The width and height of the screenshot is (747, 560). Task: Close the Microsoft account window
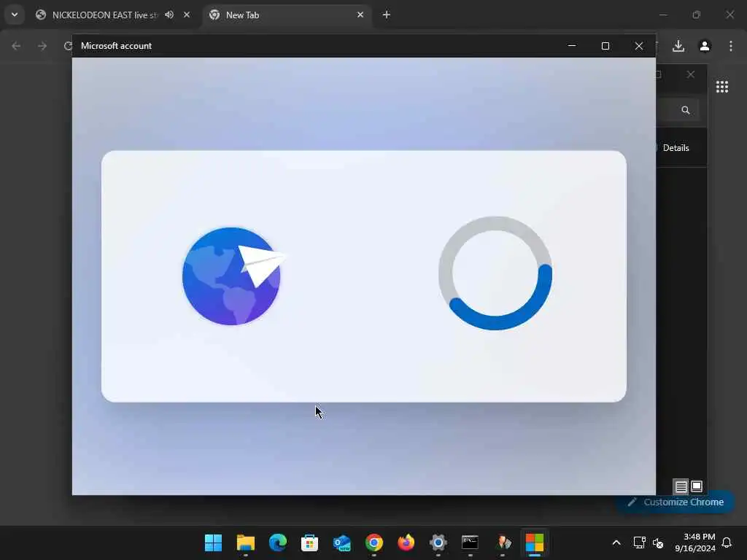(639, 46)
